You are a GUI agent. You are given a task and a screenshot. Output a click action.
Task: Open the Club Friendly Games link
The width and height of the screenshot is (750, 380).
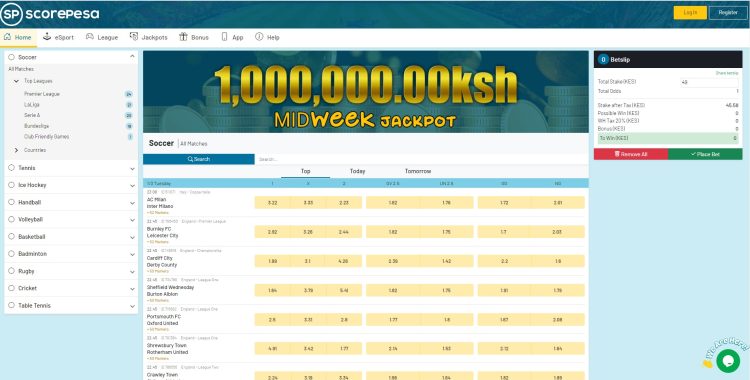[46, 136]
